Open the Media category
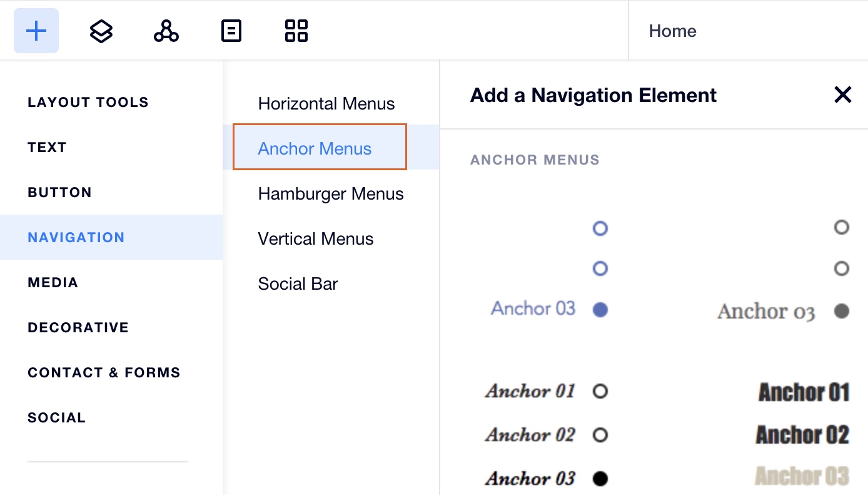The width and height of the screenshot is (868, 495). (x=53, y=282)
